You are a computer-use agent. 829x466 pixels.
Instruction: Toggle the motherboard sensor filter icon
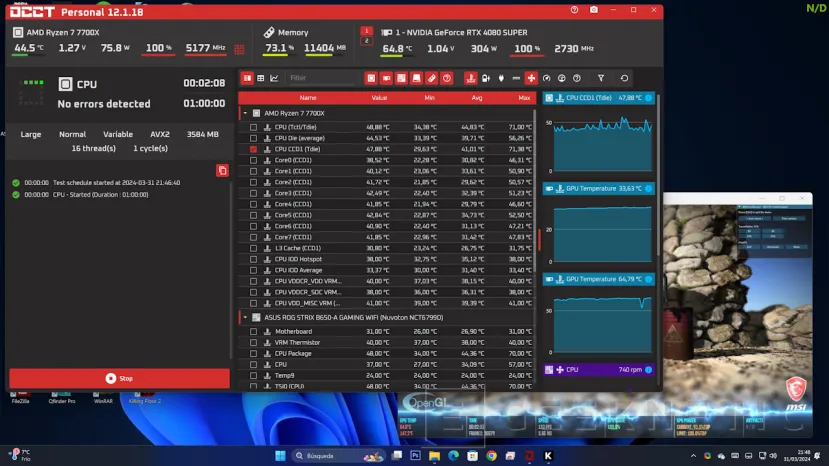coord(402,78)
